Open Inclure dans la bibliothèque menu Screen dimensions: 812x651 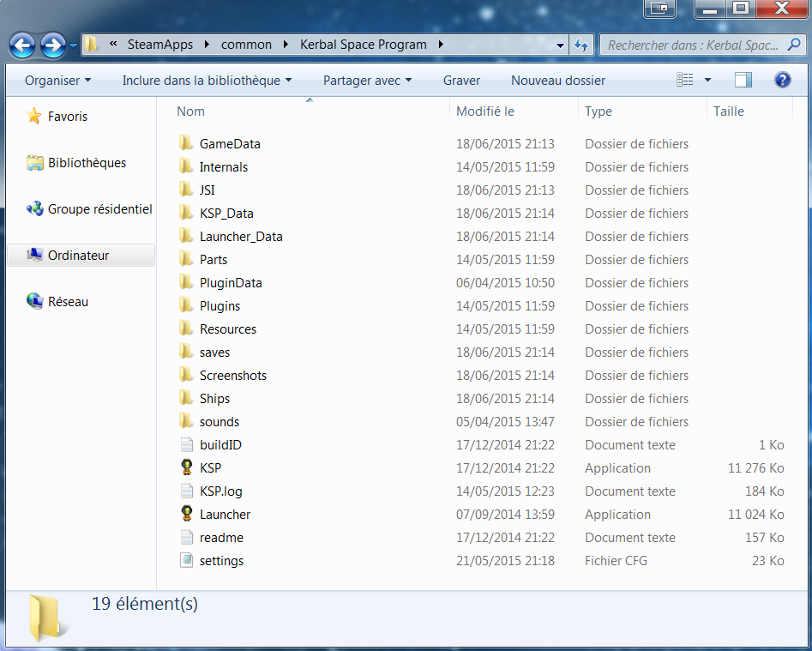[208, 81]
